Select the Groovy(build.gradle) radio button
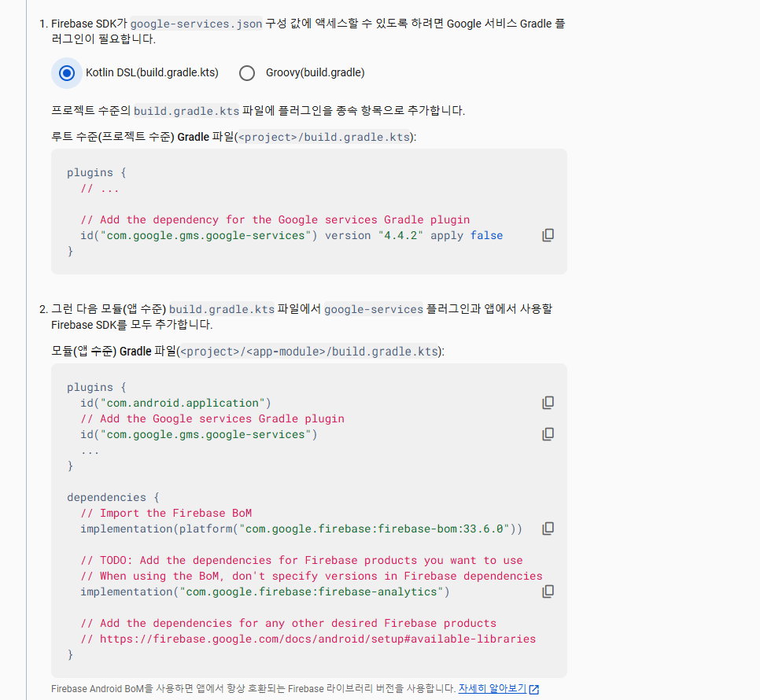The image size is (760, 700). (247, 73)
